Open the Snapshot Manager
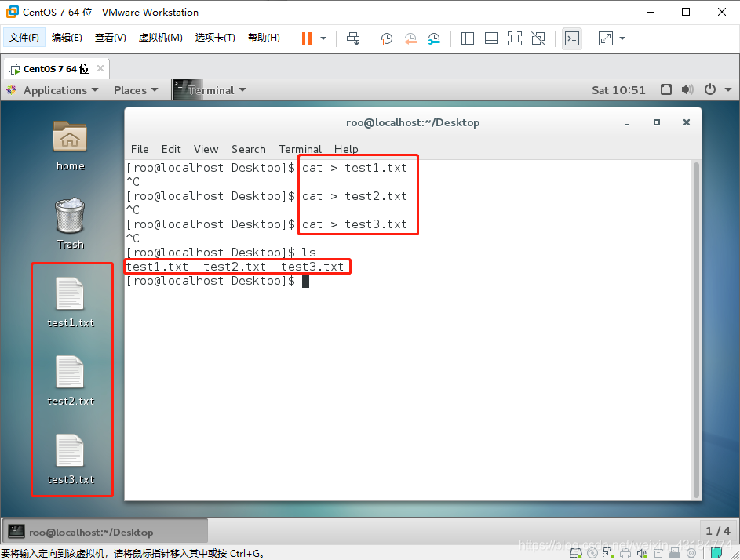The height and width of the screenshot is (560, 740). pyautogui.click(x=434, y=38)
